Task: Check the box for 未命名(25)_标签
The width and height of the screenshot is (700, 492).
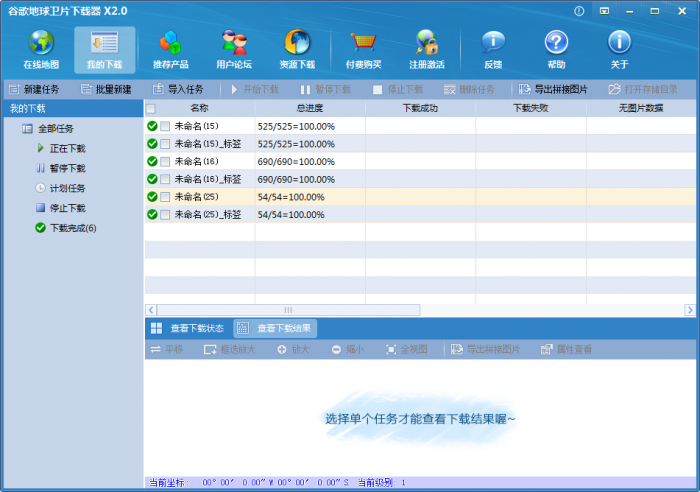Action: (165, 214)
